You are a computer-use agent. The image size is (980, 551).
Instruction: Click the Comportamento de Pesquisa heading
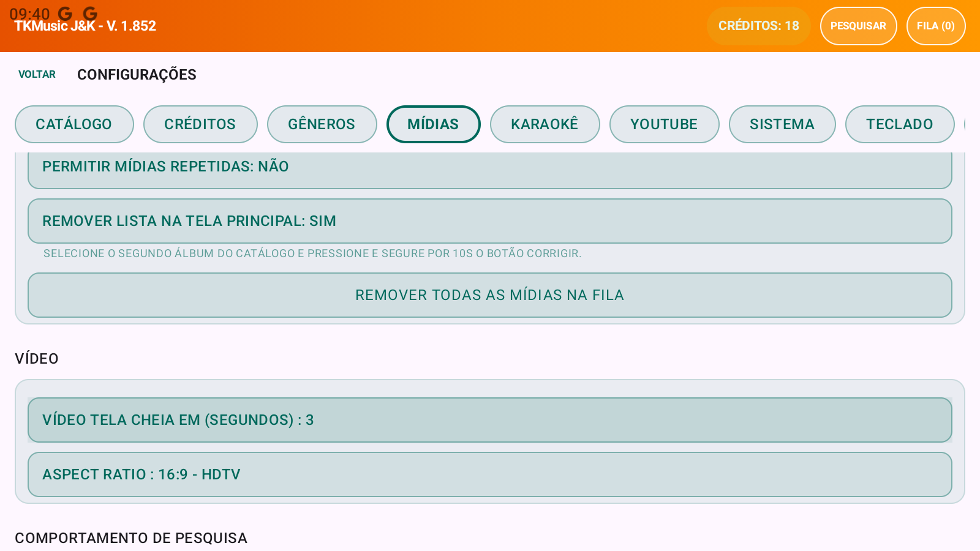[x=131, y=538]
